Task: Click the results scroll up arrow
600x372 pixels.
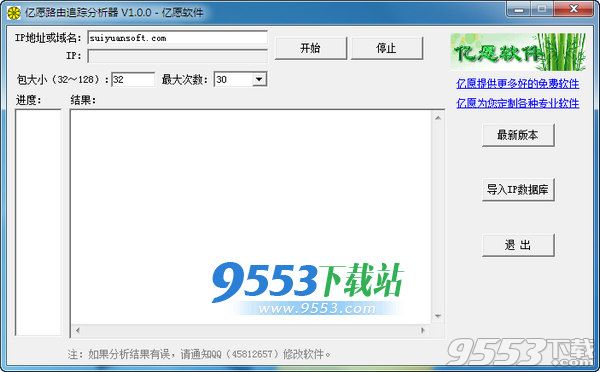Action: point(438,118)
